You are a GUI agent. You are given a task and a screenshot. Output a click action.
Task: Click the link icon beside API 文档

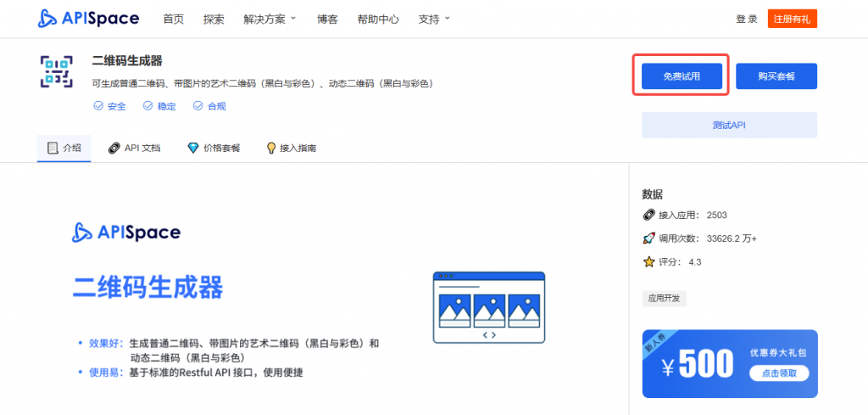pos(114,148)
